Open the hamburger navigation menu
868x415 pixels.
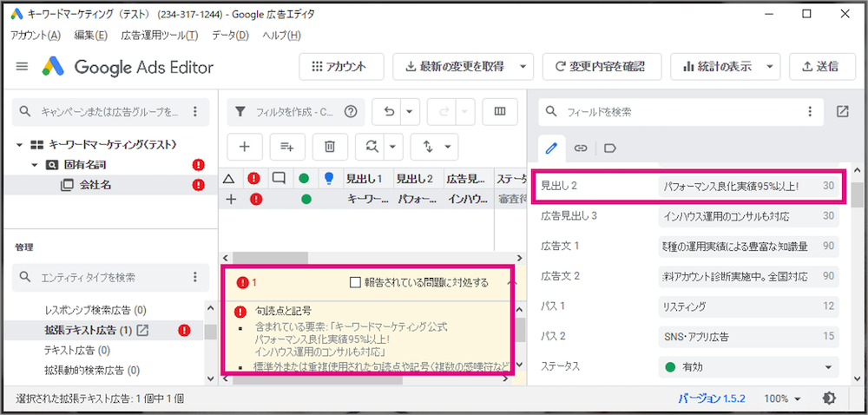(x=23, y=67)
